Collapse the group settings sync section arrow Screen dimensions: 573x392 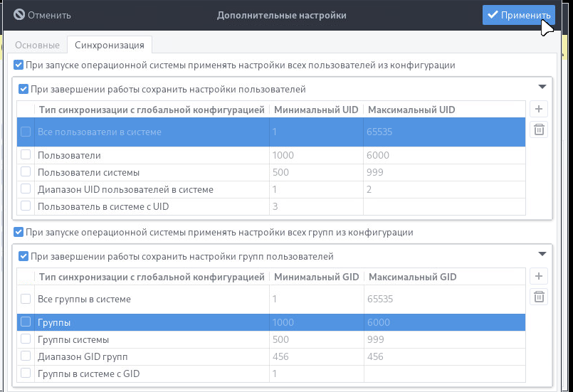coord(542,254)
